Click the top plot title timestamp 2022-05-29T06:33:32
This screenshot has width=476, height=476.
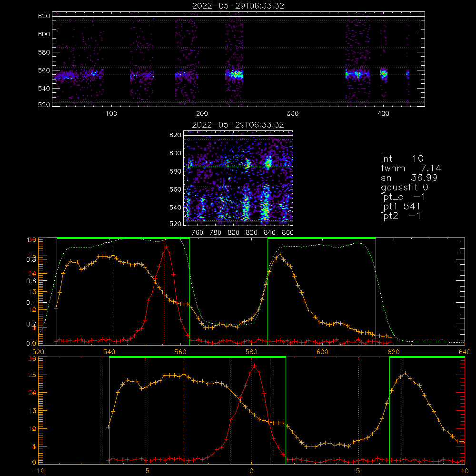pos(238,6)
